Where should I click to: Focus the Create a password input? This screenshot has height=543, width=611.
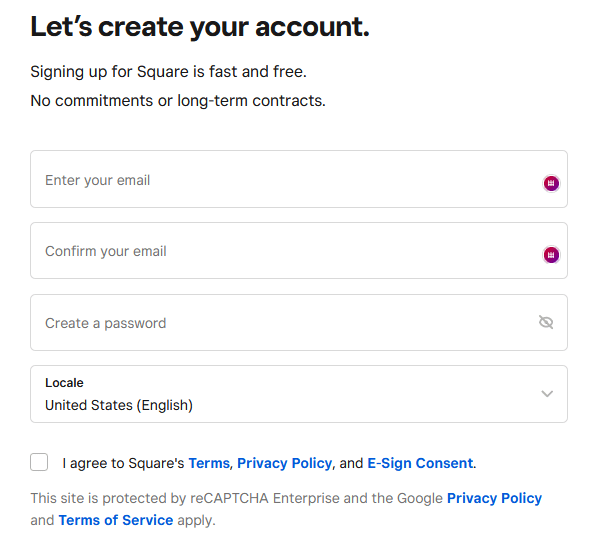(x=299, y=322)
